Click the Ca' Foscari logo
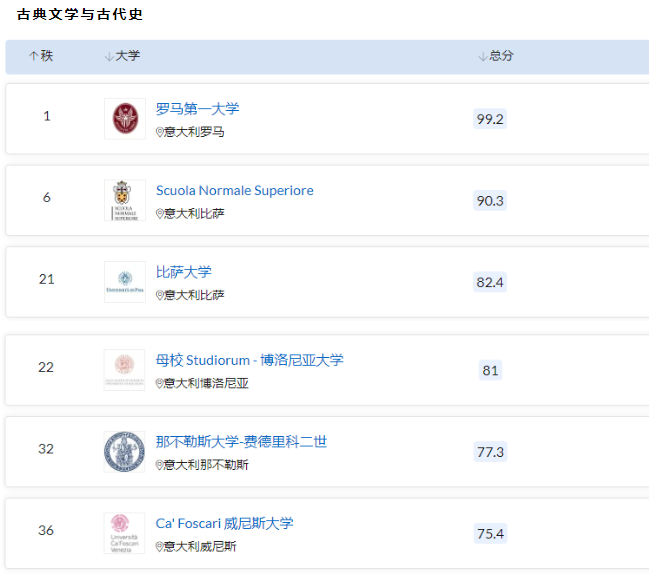This screenshot has height=574, width=658. (x=125, y=533)
